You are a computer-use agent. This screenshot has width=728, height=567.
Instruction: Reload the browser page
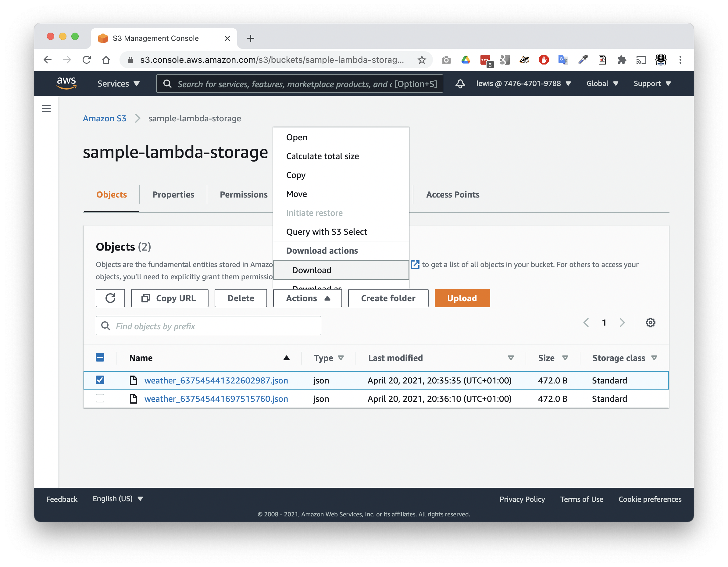[x=87, y=60]
